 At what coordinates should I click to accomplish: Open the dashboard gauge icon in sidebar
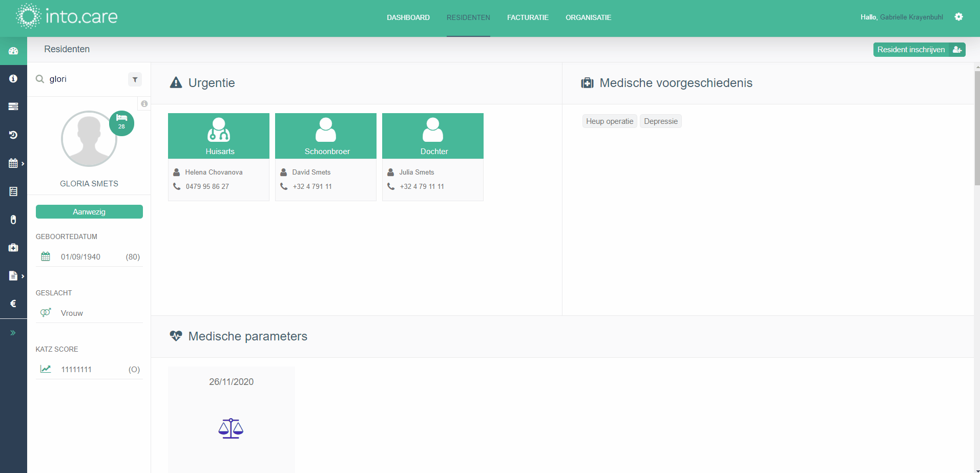[13, 51]
